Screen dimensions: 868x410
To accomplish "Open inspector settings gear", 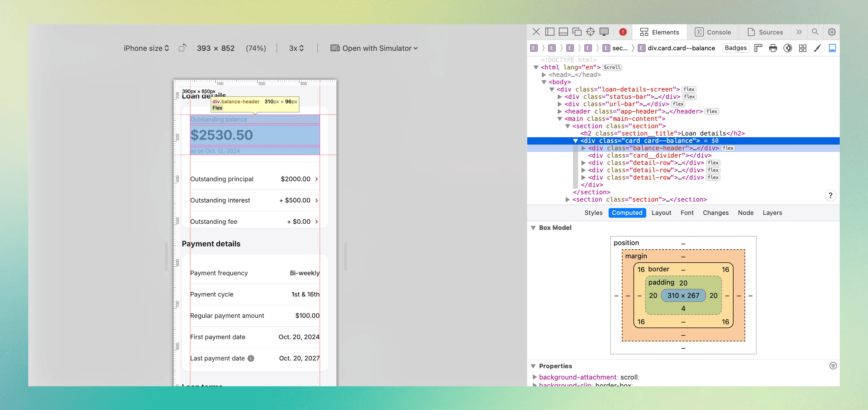I will [832, 32].
